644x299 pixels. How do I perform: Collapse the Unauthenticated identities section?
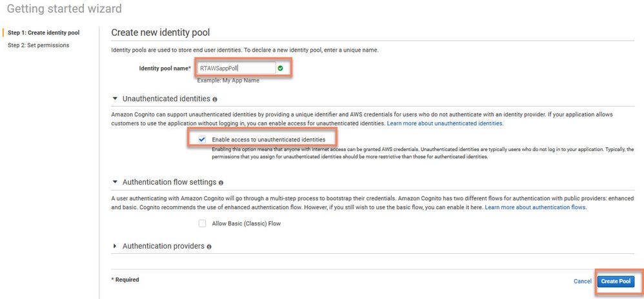tap(116, 99)
